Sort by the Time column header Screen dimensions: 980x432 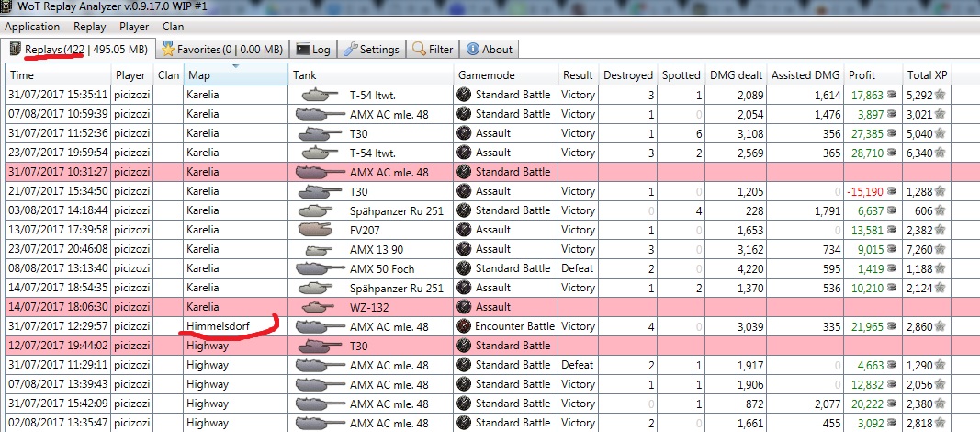[x=58, y=75]
